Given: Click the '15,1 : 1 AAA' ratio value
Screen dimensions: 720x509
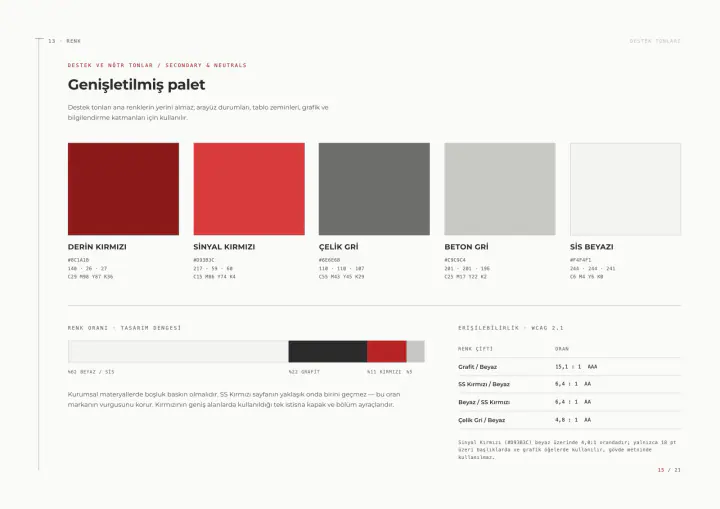Looking at the screenshot, I should [576, 367].
